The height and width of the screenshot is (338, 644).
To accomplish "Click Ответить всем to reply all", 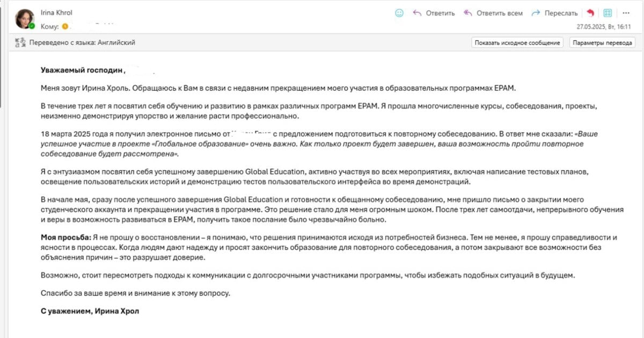I will pos(493,13).
